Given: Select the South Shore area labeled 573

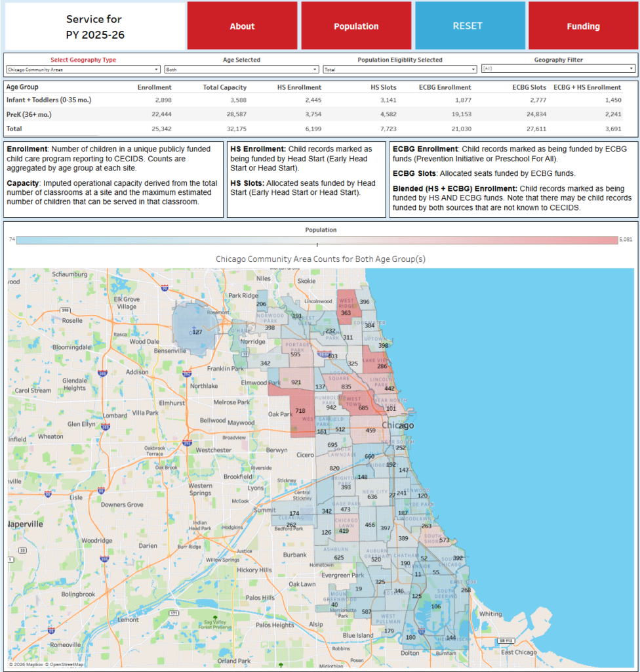Looking at the screenshot, I should 444,540.
